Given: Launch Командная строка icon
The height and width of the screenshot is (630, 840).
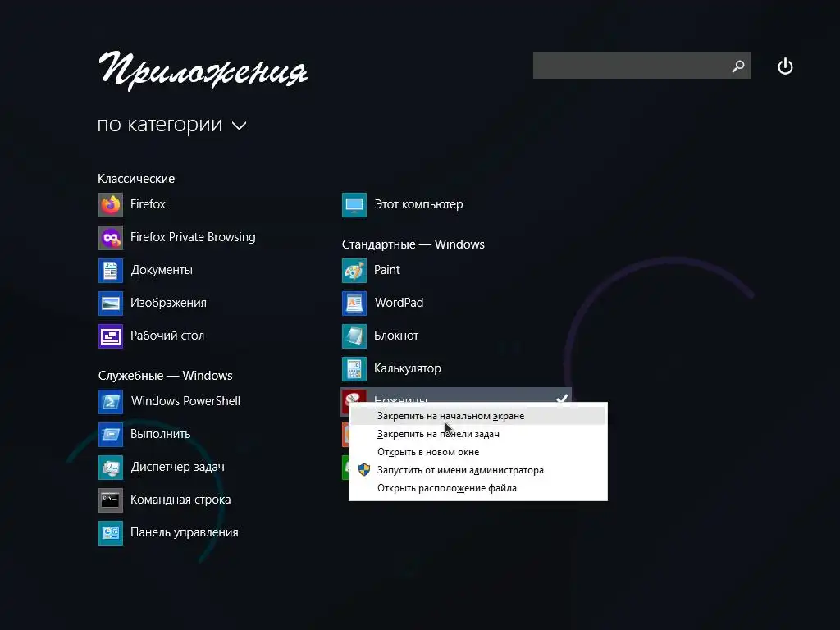Looking at the screenshot, I should [x=111, y=500].
